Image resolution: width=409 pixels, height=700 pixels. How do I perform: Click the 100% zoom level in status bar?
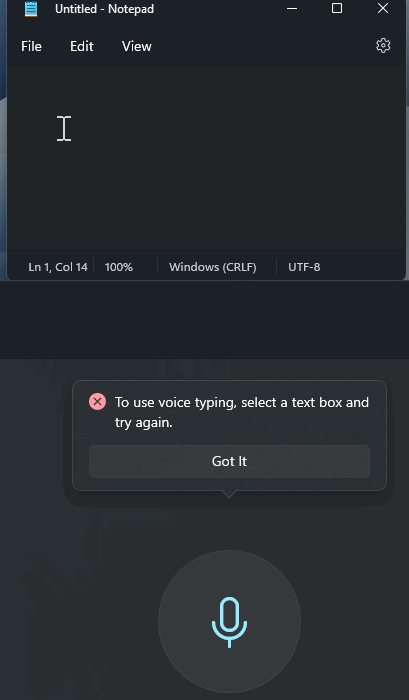coord(119,267)
